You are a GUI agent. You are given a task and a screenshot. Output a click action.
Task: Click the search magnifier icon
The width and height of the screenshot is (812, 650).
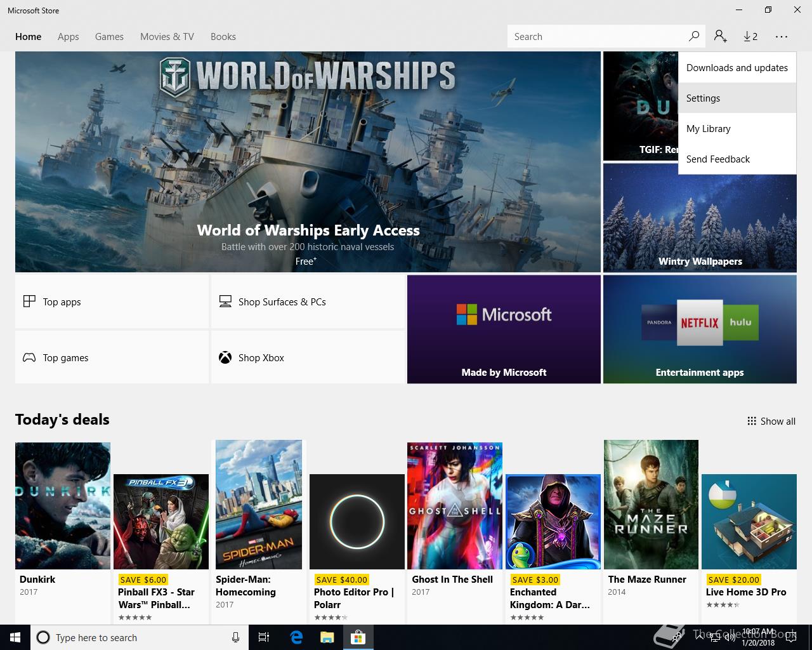(x=694, y=36)
